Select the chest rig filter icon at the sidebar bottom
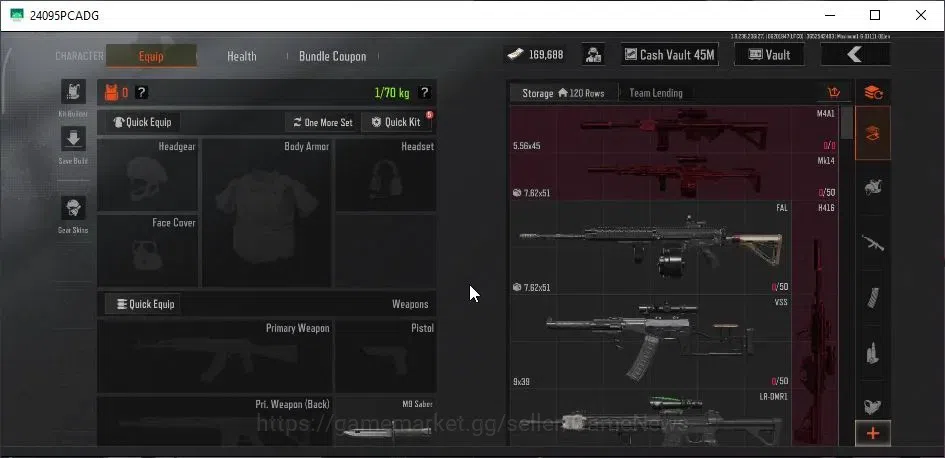945x458 pixels. point(873,405)
